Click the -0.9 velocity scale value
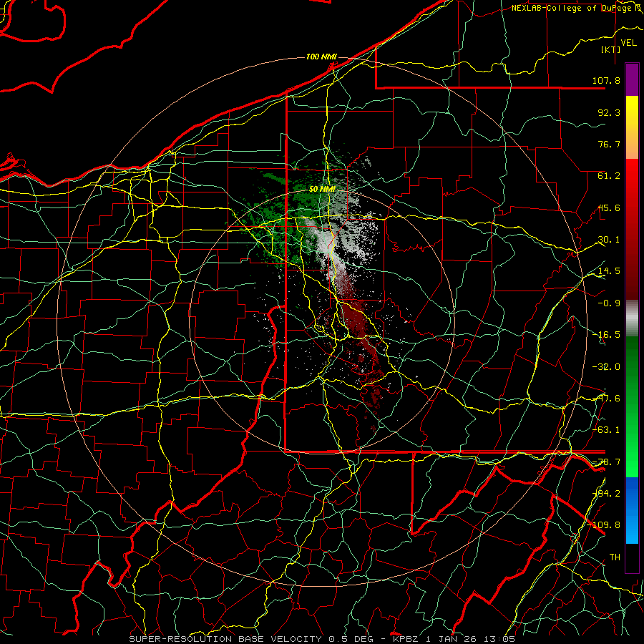Screen dimensions: 644x644 tap(609, 303)
